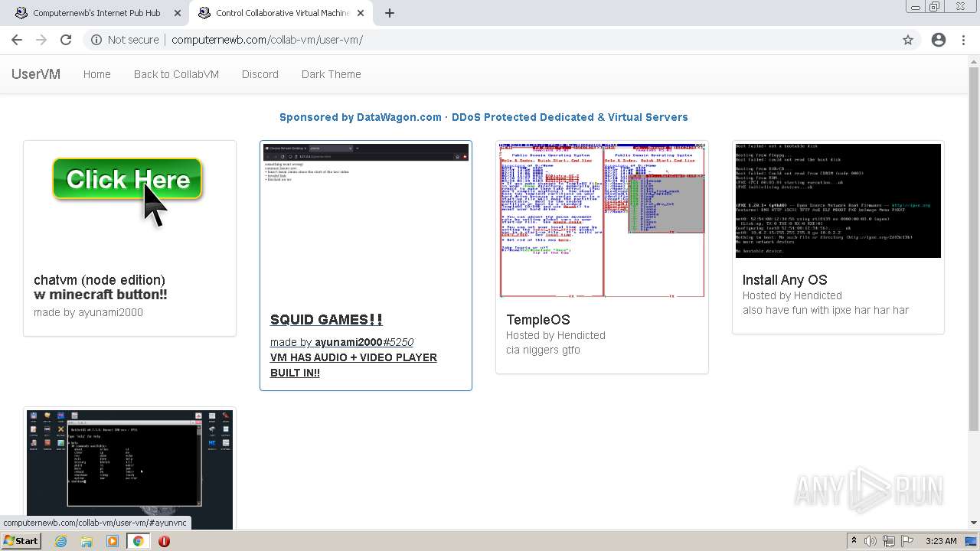980x551 pixels.
Task: Select the Control Collaborative Virtual Machine tab
Action: tap(283, 13)
